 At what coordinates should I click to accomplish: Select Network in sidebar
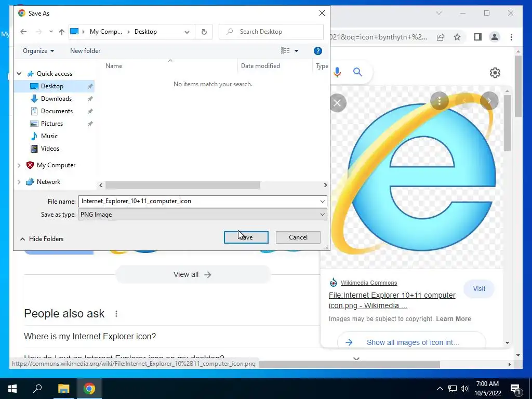[x=48, y=182]
